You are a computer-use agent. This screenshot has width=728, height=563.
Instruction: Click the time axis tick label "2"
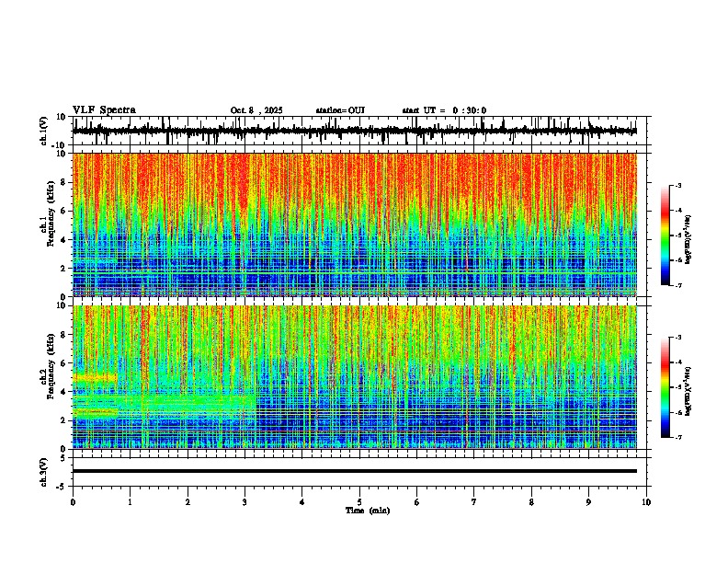click(x=188, y=502)
